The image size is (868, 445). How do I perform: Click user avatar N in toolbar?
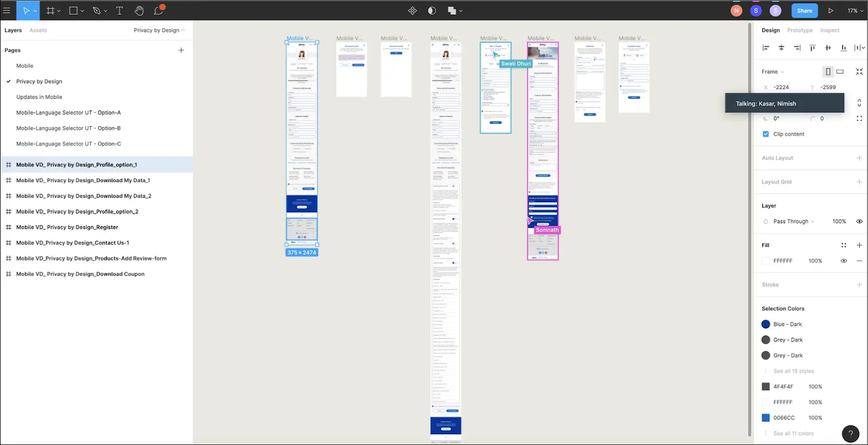point(736,10)
